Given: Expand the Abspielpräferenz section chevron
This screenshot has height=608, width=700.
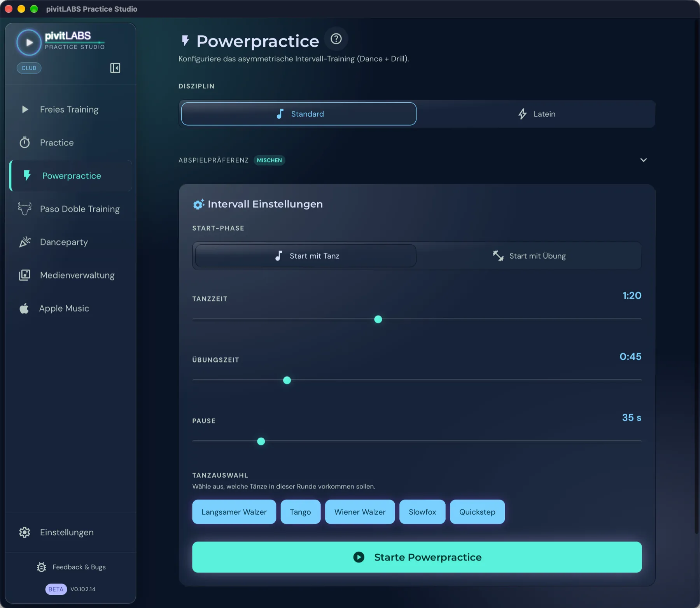Looking at the screenshot, I should pyautogui.click(x=644, y=160).
